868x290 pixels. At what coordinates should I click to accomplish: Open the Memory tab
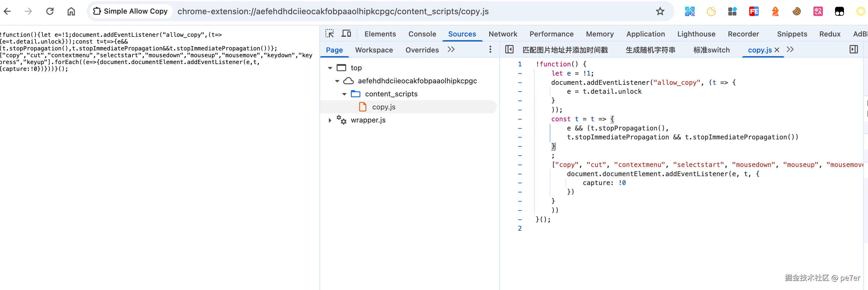point(600,34)
